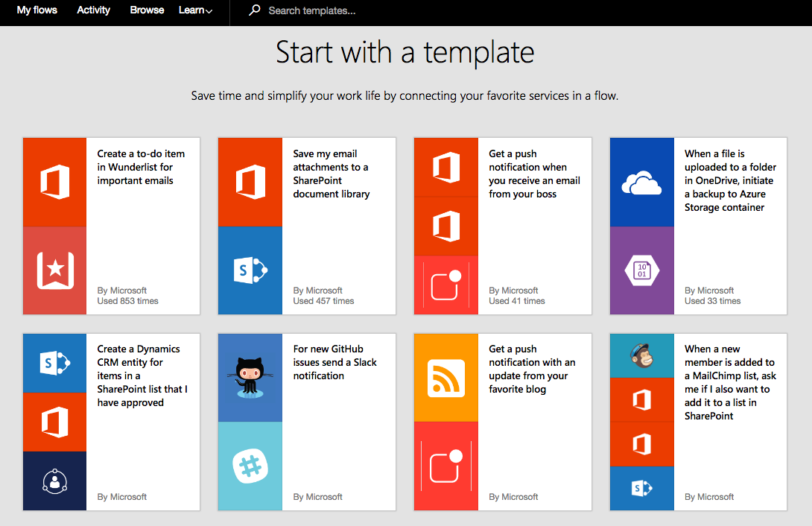Click the lower Office icon on the MailChimp card
Image resolution: width=812 pixels, height=526 pixels.
tap(642, 444)
